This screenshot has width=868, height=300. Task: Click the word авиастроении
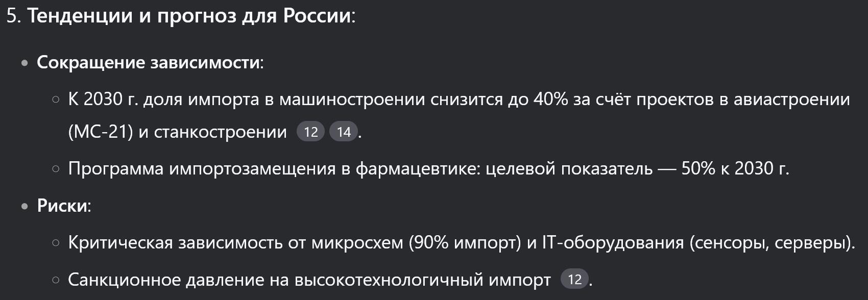click(791, 99)
